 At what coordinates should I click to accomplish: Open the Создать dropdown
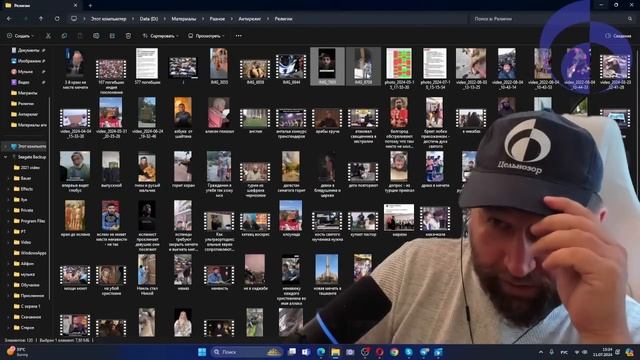(x=20, y=36)
